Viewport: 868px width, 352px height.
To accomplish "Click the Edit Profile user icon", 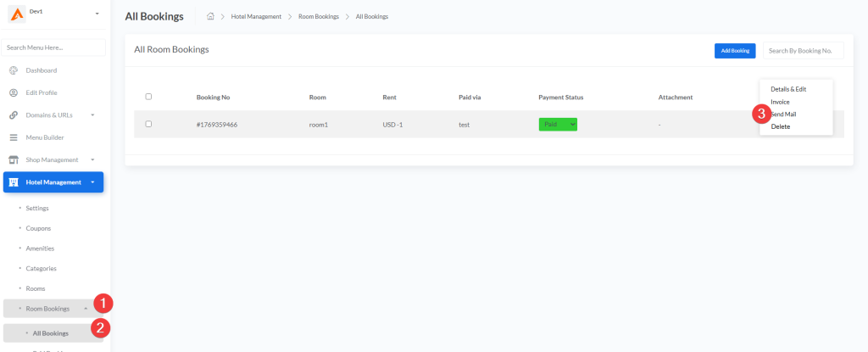I will pos(14,92).
